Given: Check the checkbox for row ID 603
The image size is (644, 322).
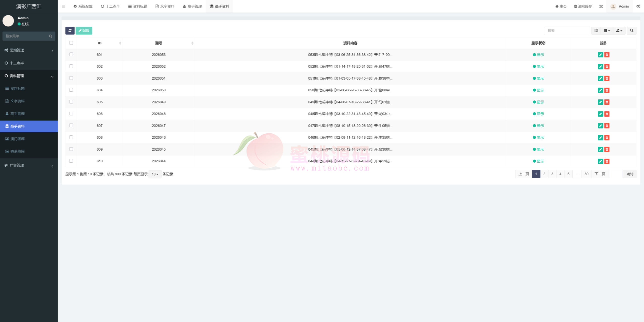Looking at the screenshot, I should pyautogui.click(x=71, y=78).
